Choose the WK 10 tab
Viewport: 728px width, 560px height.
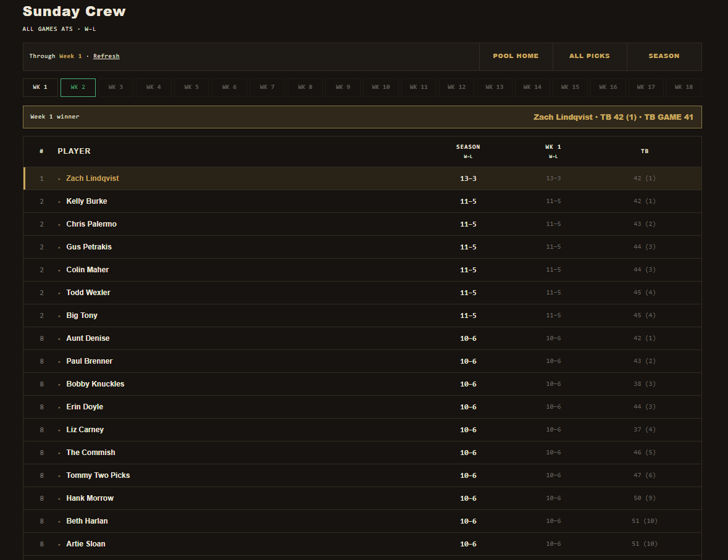coord(381,87)
